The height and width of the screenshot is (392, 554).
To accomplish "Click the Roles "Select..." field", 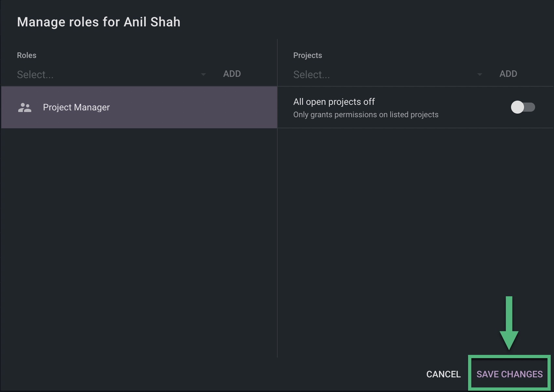I will point(107,75).
